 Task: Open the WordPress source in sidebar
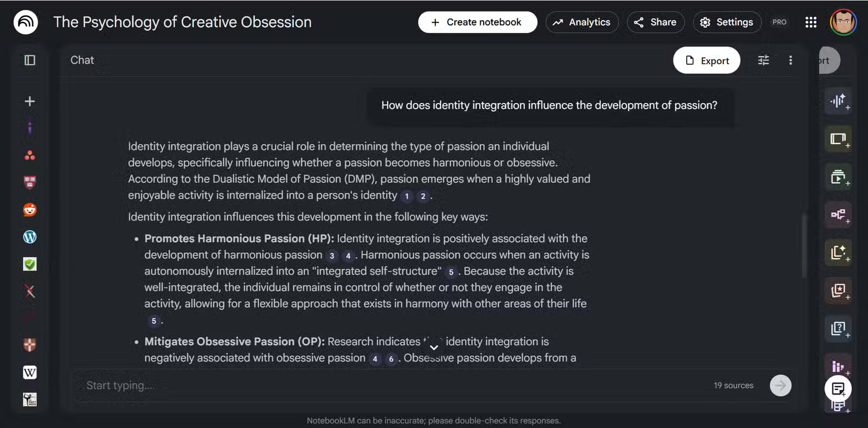(30, 237)
